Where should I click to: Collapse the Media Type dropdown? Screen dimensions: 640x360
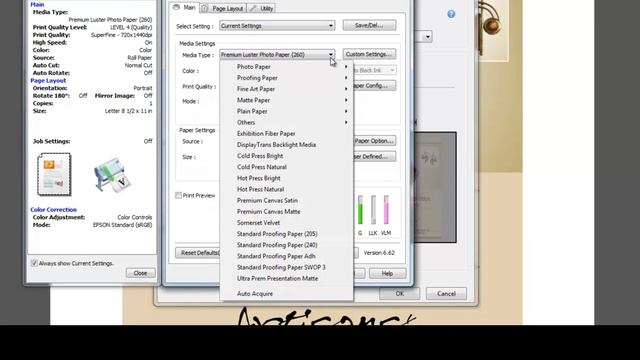click(x=277, y=55)
